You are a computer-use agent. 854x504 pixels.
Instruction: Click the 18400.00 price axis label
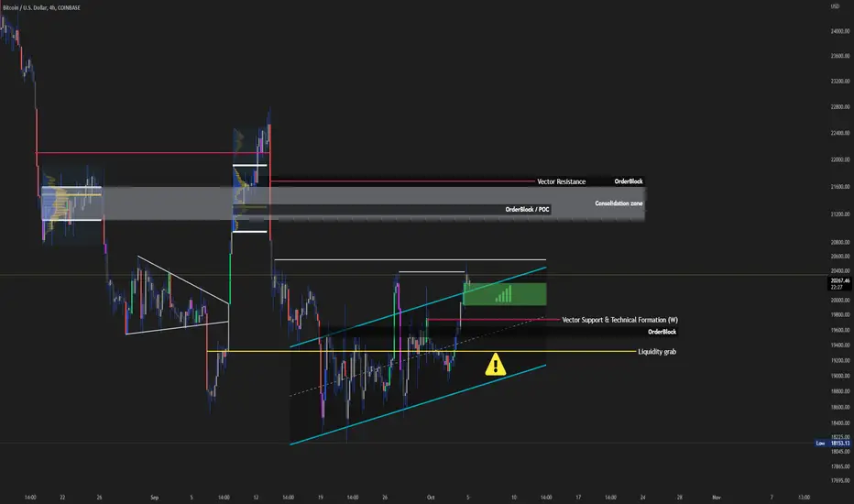[x=840, y=422]
